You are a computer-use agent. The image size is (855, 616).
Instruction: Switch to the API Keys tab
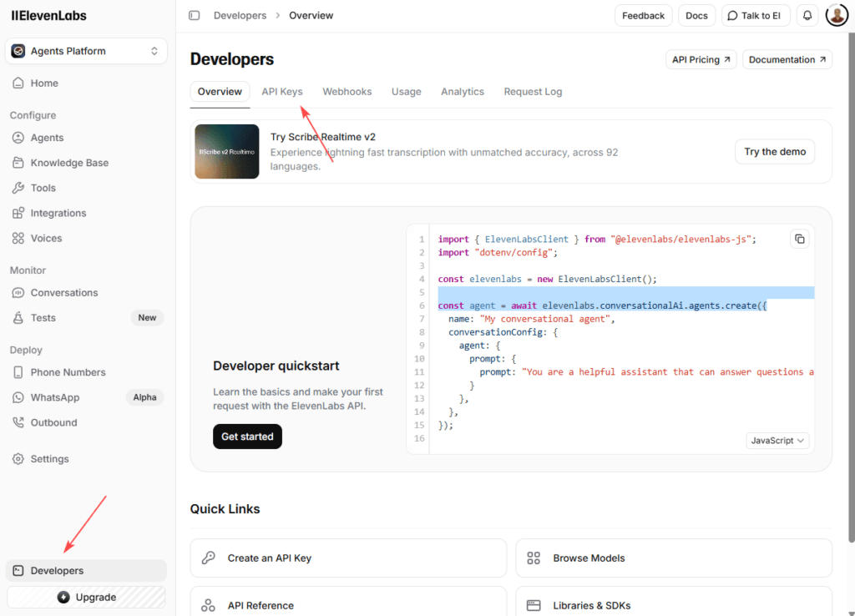click(282, 92)
